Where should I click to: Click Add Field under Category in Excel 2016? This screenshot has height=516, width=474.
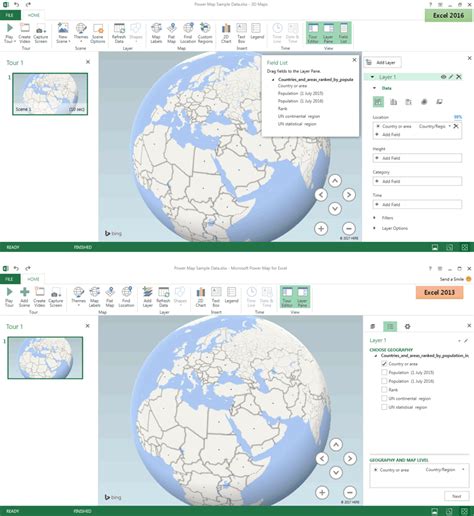tap(417, 181)
